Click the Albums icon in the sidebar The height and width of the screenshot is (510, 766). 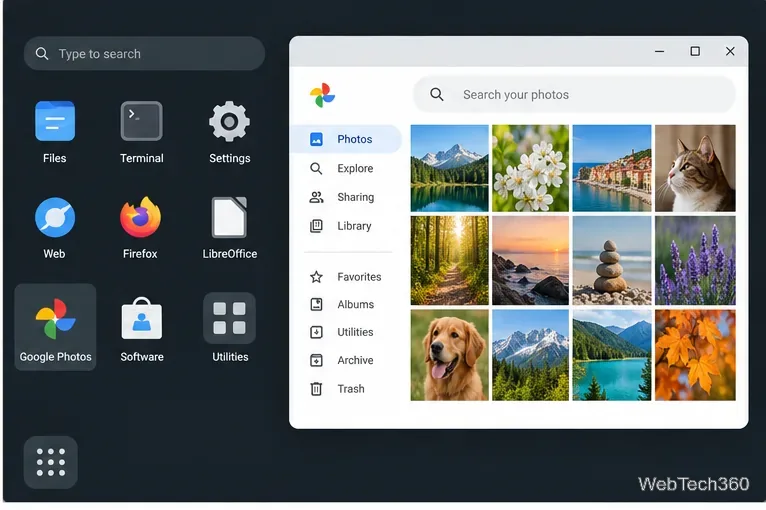[316, 304]
